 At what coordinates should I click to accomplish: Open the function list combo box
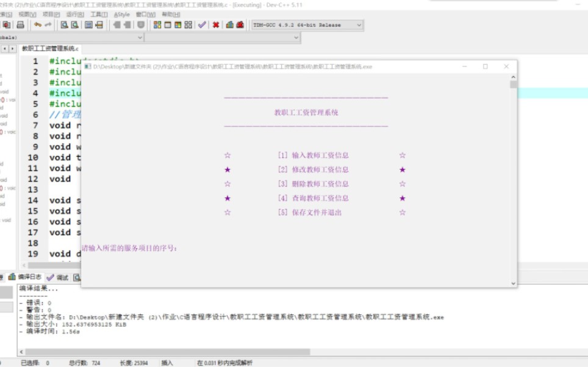tap(293, 37)
